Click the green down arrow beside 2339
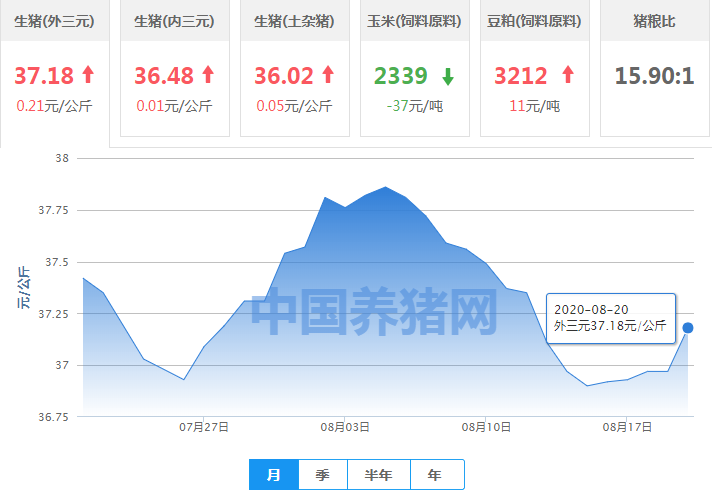The width and height of the screenshot is (712, 500). pyautogui.click(x=448, y=75)
